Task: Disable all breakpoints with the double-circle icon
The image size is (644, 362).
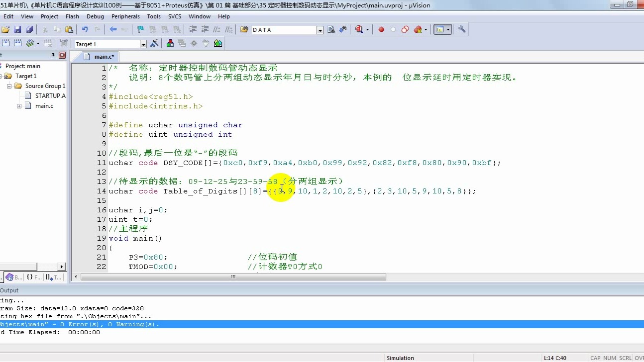Action: pyautogui.click(x=405, y=30)
